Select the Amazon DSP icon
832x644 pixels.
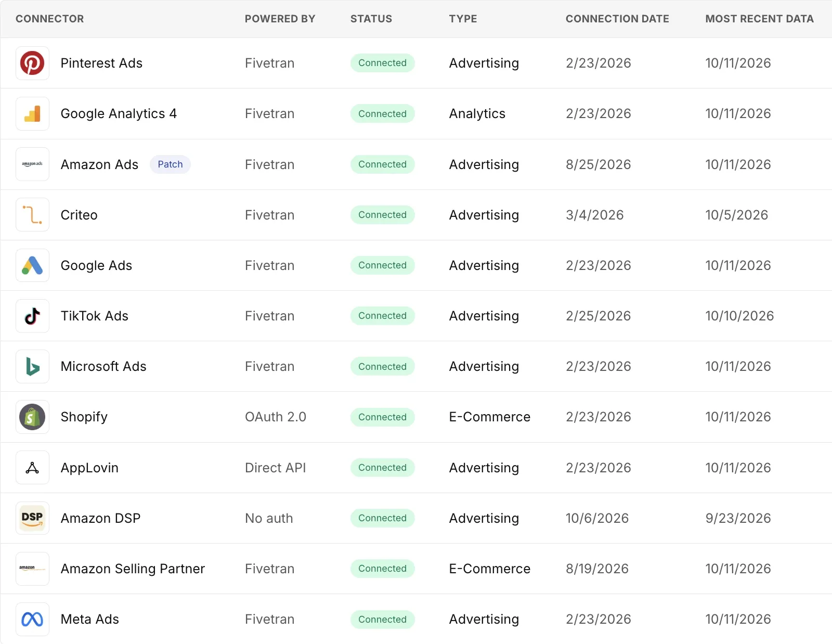(x=32, y=518)
